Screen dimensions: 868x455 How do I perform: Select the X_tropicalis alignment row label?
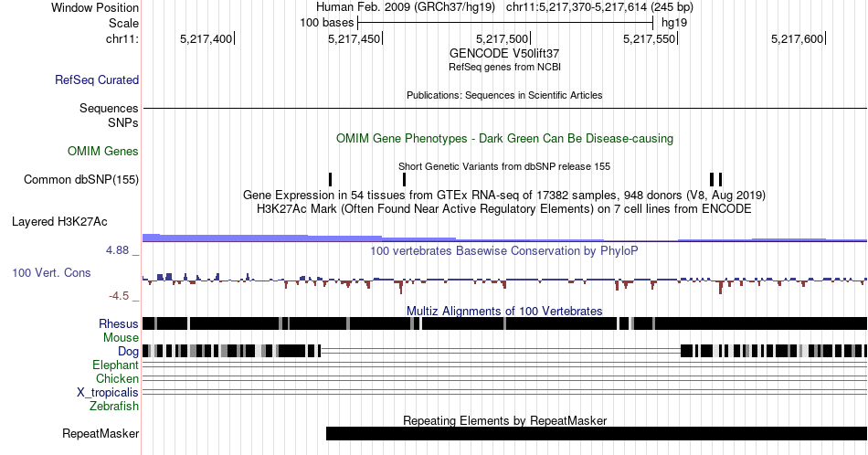tap(108, 393)
